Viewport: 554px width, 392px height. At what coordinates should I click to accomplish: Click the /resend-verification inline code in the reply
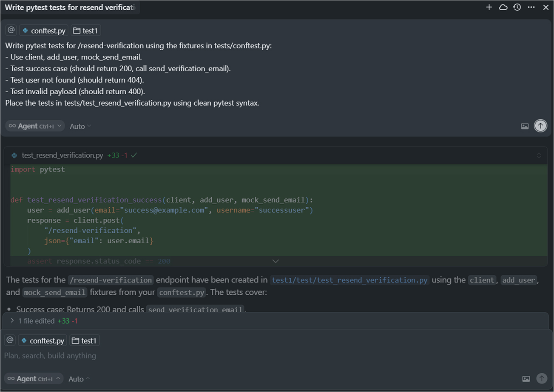111,280
